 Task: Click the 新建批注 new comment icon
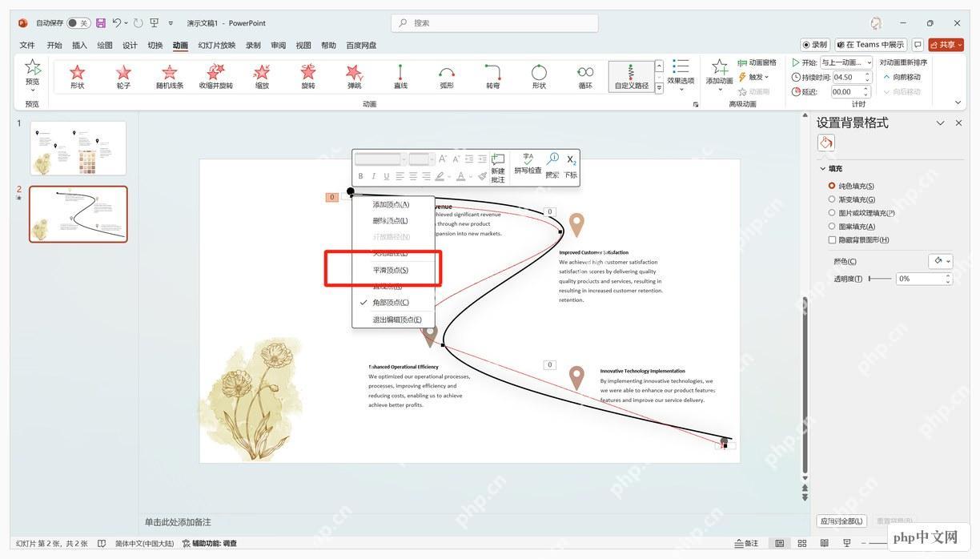pos(498,168)
